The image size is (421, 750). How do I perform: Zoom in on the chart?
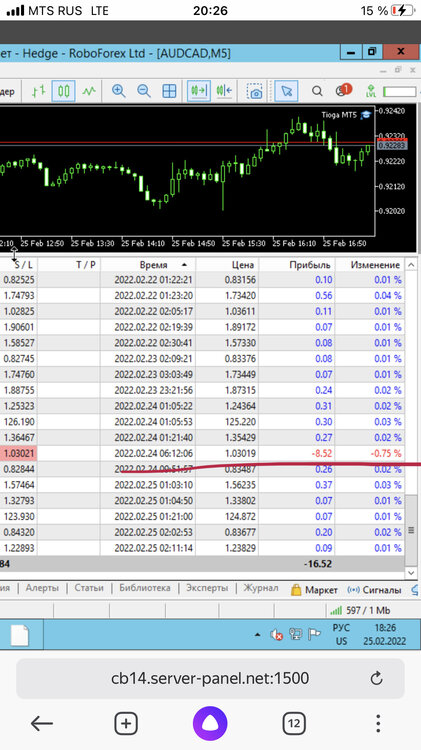(x=118, y=90)
